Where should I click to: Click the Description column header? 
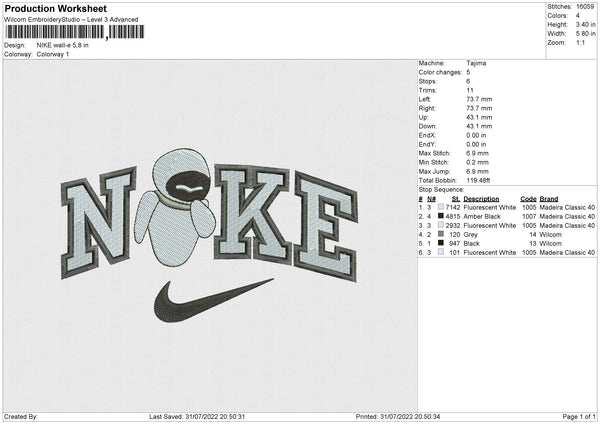click(481, 199)
